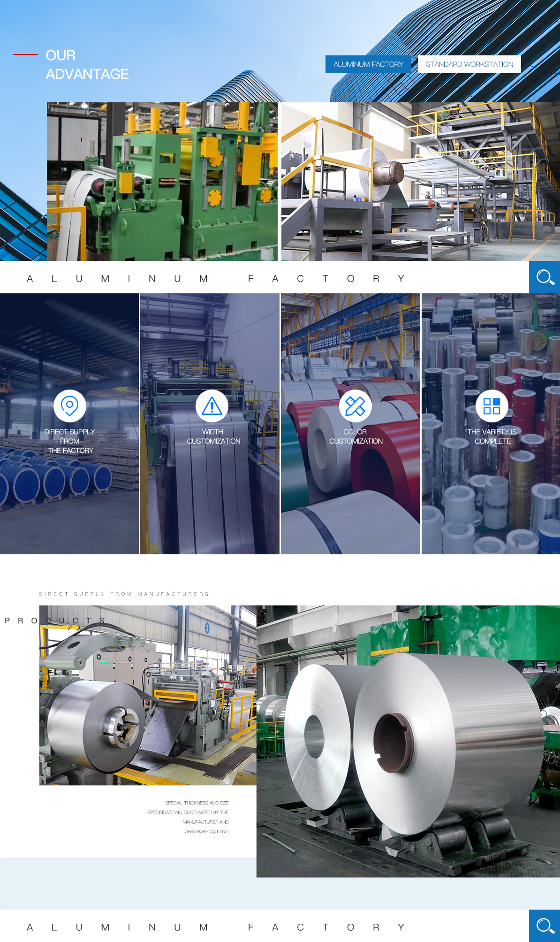Click the grid Variety Is Complete icon
Viewport: 560px width, 942px height.
tap(492, 406)
